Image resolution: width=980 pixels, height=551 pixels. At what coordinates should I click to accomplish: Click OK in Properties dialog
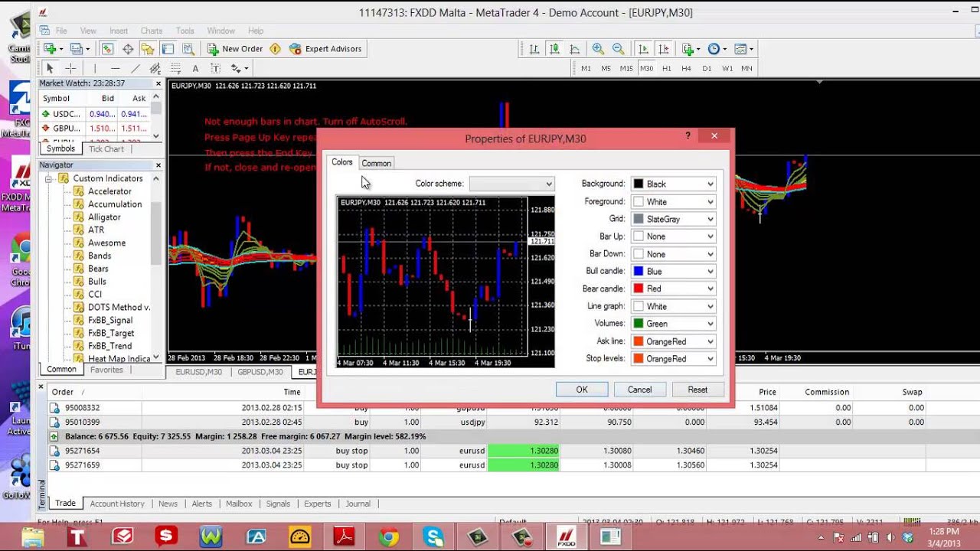point(582,390)
